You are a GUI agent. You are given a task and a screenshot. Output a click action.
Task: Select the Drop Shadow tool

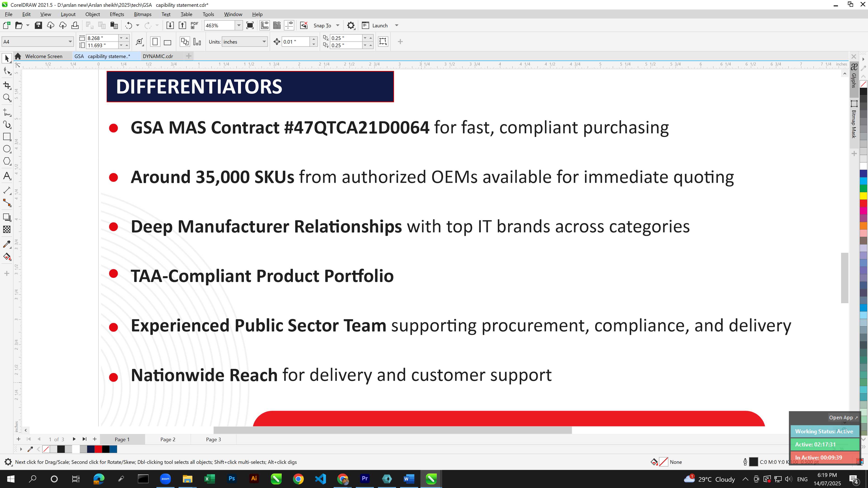tap(7, 217)
